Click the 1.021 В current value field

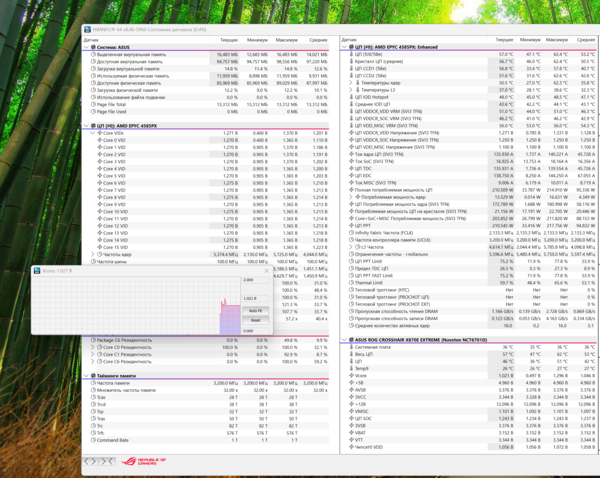255,299
